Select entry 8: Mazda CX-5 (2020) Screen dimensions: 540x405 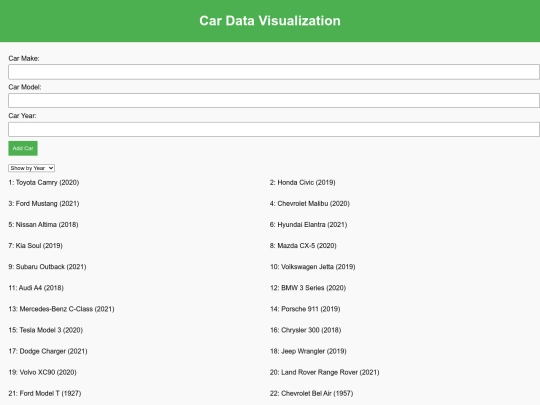coord(303,246)
